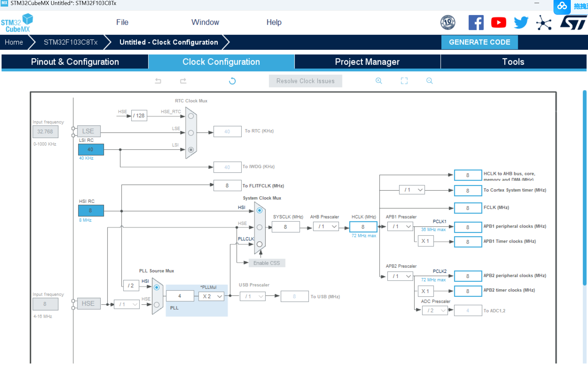This screenshot has height=366, width=588.
Task: Select LSE in the RTC Clock Mux
Action: 191,133
